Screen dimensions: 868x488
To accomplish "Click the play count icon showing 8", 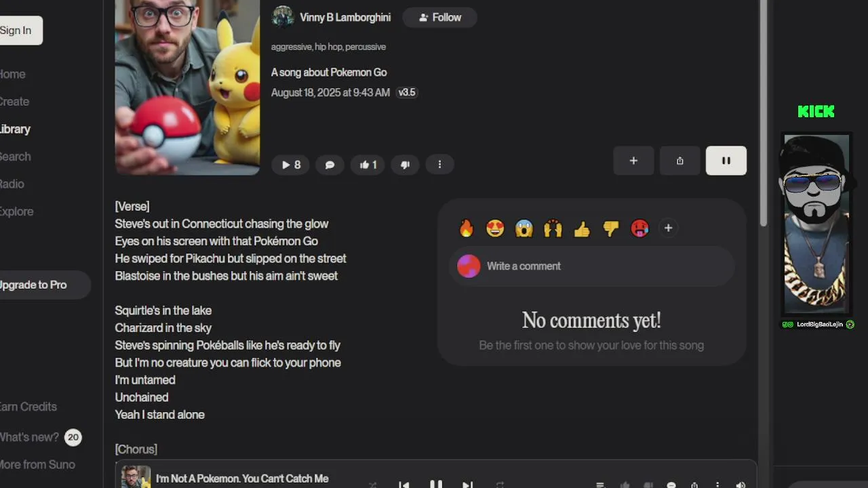I will point(291,165).
